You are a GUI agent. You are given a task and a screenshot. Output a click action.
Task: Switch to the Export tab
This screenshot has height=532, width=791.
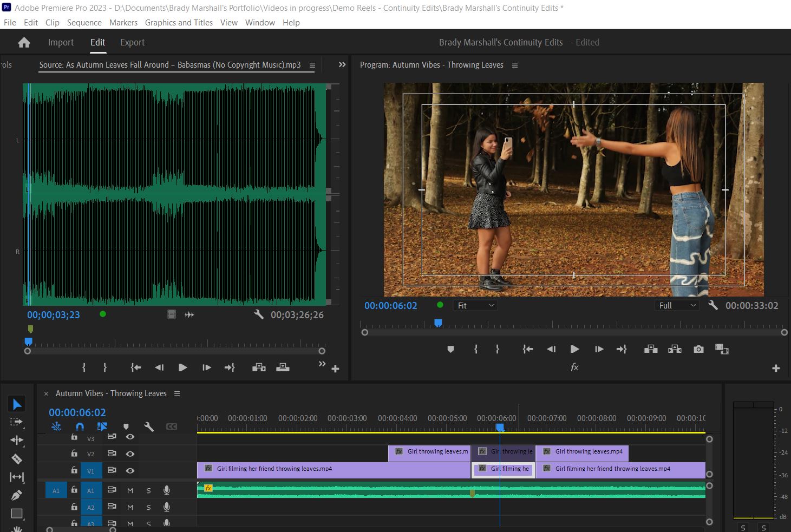click(132, 42)
